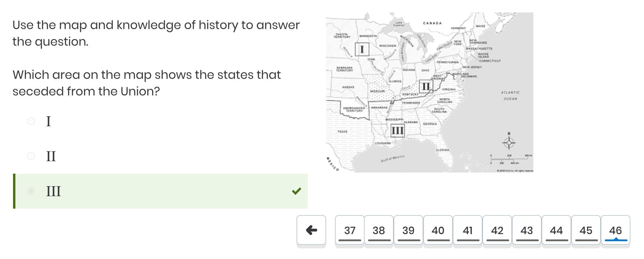Viewport: 644px width, 259px height.
Task: Click boxed label III on the map
Action: (397, 130)
